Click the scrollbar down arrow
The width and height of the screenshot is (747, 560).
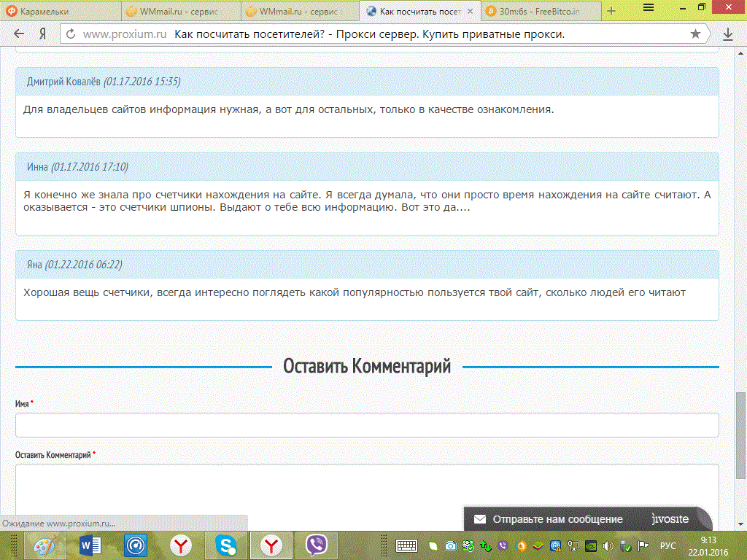tap(740, 525)
